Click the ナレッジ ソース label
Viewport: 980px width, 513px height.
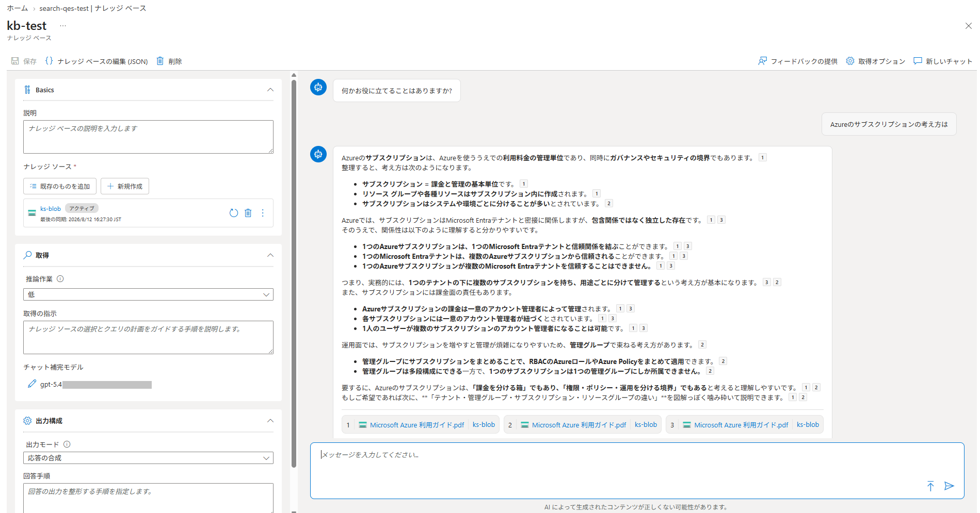click(47, 167)
